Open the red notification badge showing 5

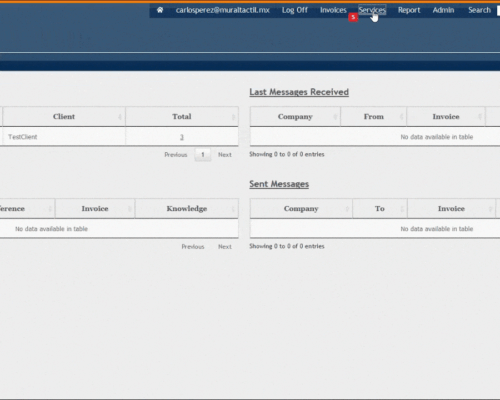click(x=353, y=17)
